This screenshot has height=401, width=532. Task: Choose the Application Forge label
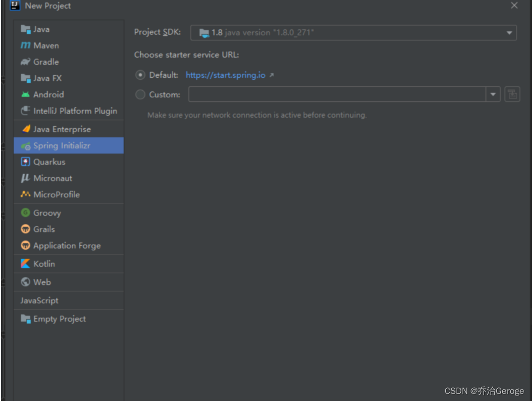click(x=67, y=246)
